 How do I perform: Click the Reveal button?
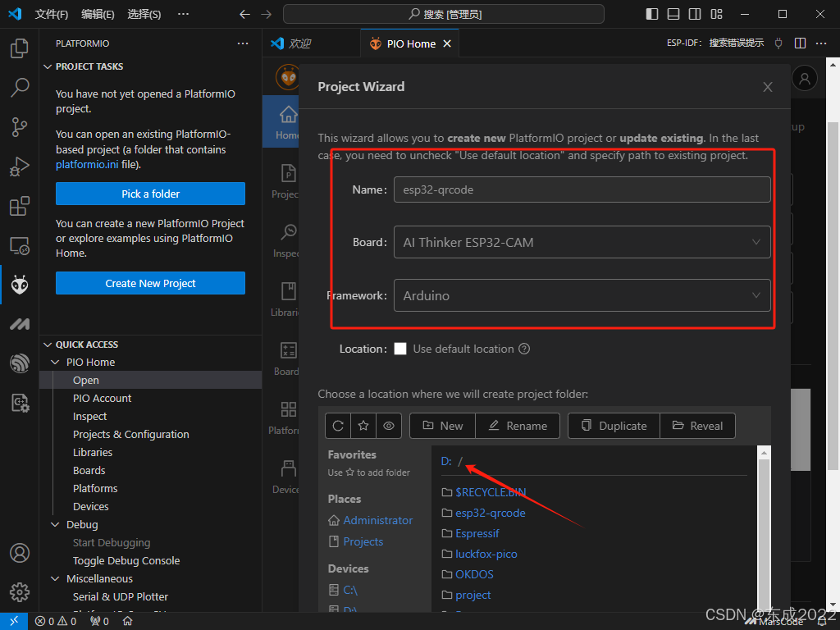pyautogui.click(x=697, y=426)
